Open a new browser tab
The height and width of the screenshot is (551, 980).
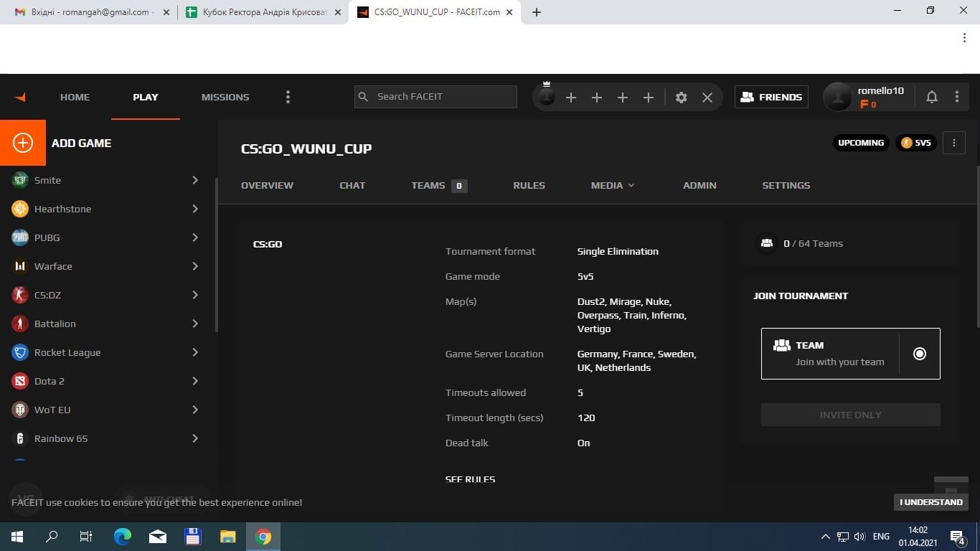click(537, 12)
